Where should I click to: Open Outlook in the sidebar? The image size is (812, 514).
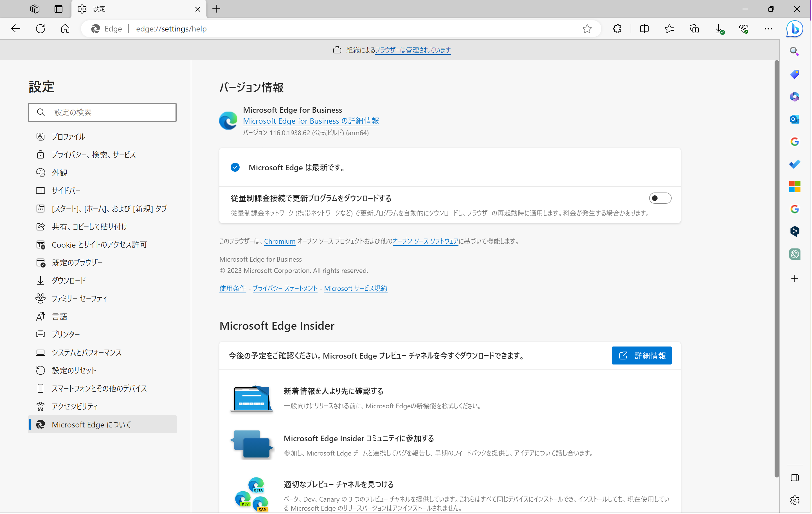795,119
